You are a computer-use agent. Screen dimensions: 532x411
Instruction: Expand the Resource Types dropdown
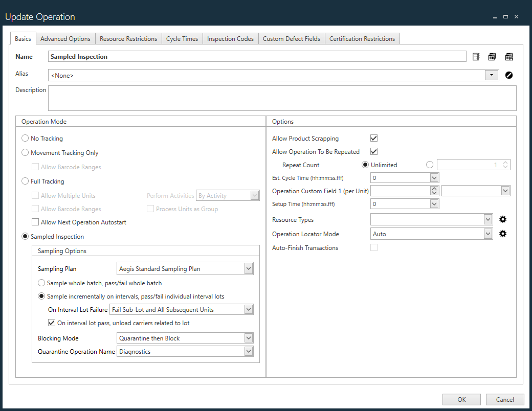(x=488, y=219)
